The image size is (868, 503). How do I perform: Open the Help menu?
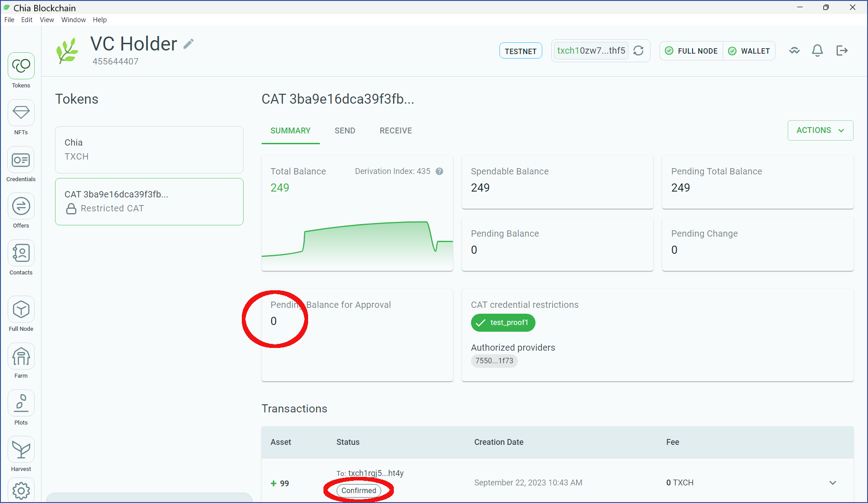point(100,20)
